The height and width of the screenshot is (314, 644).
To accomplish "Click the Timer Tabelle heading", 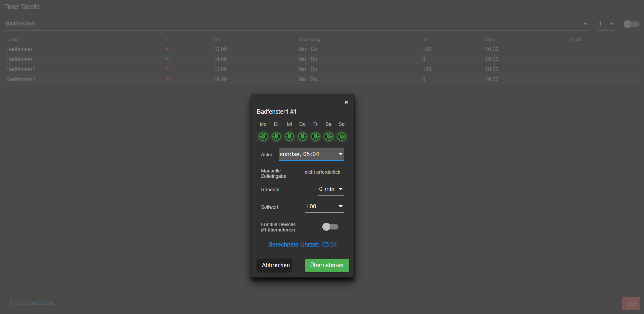I will point(22,7).
